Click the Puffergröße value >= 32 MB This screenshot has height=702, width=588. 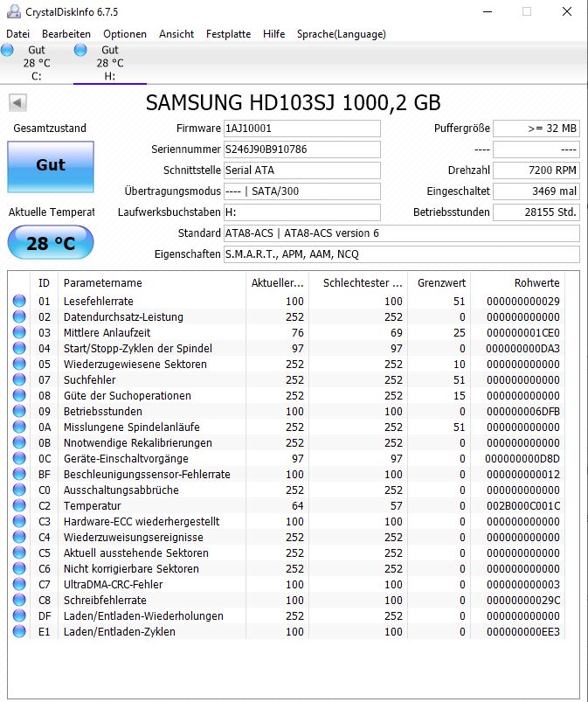click(536, 129)
